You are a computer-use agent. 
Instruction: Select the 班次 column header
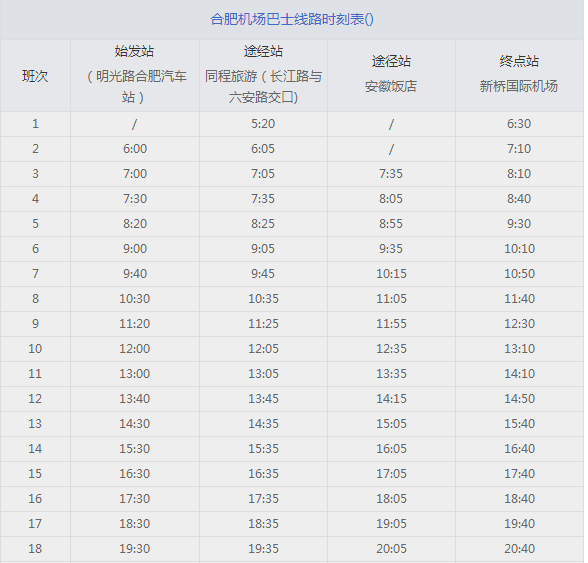(x=35, y=76)
